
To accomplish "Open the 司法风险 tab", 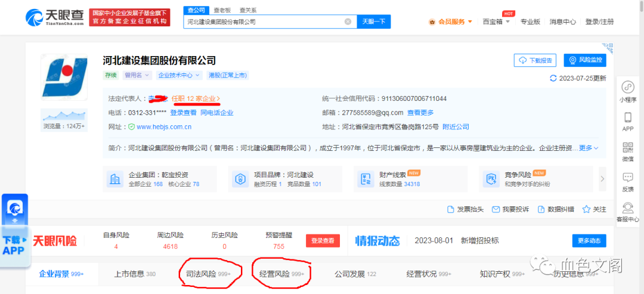I will coord(208,274).
